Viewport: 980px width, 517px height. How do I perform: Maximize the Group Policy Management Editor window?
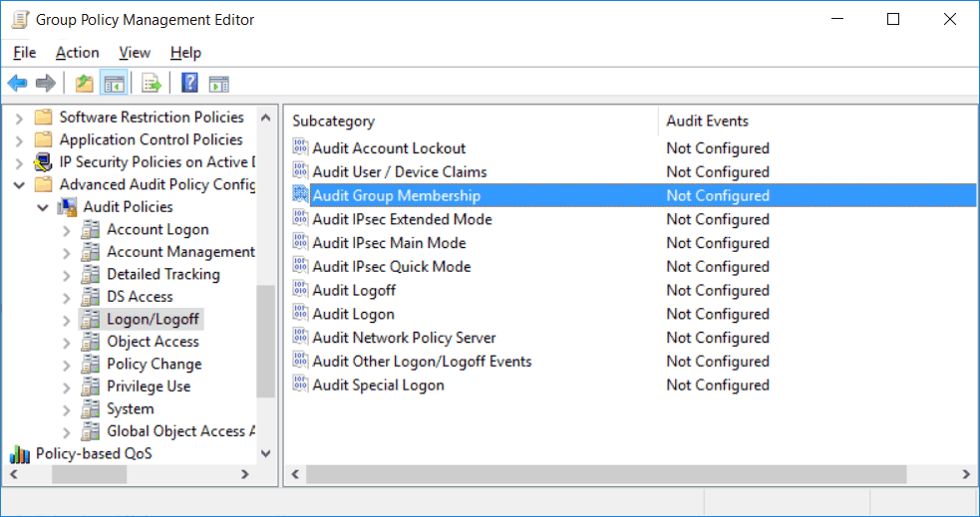coord(893,19)
